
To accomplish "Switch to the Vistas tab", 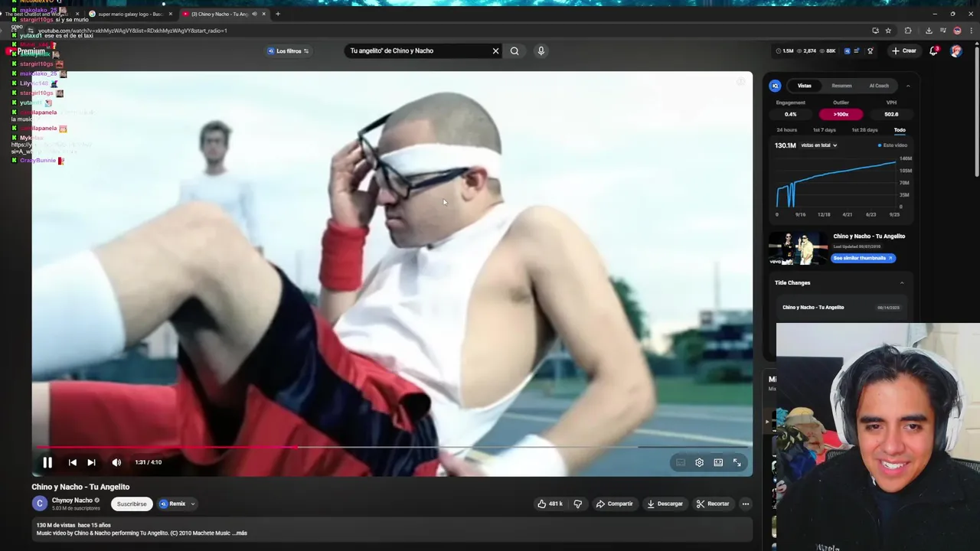I will coord(804,86).
